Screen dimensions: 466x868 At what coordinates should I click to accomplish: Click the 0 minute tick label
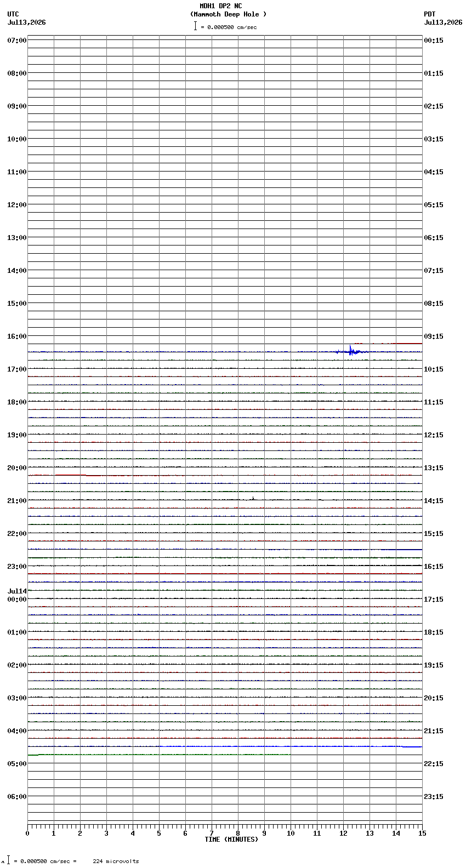(27, 833)
